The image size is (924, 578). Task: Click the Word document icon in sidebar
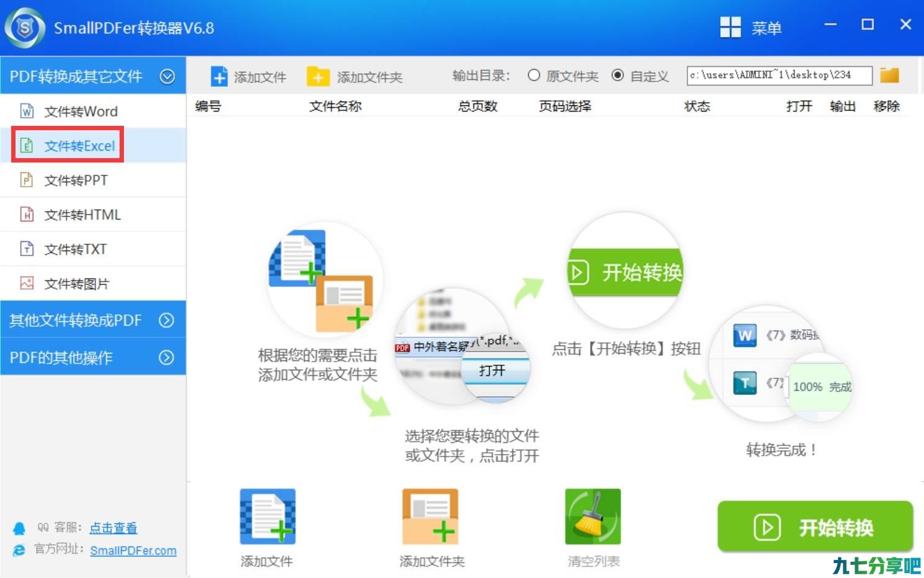pos(27,111)
